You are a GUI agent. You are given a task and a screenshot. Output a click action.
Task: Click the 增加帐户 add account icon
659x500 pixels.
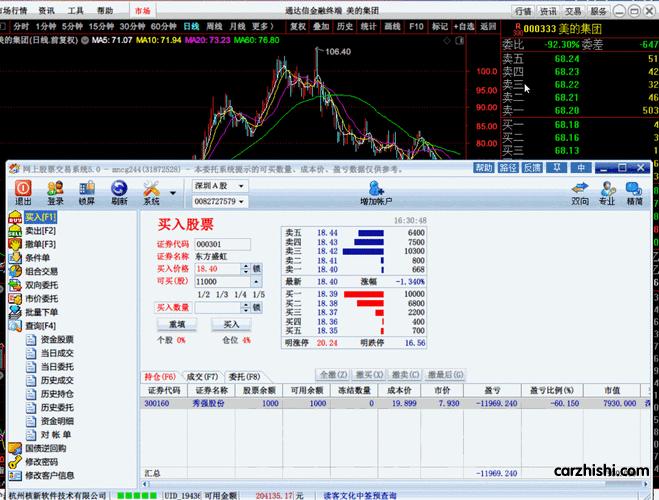click(x=376, y=192)
